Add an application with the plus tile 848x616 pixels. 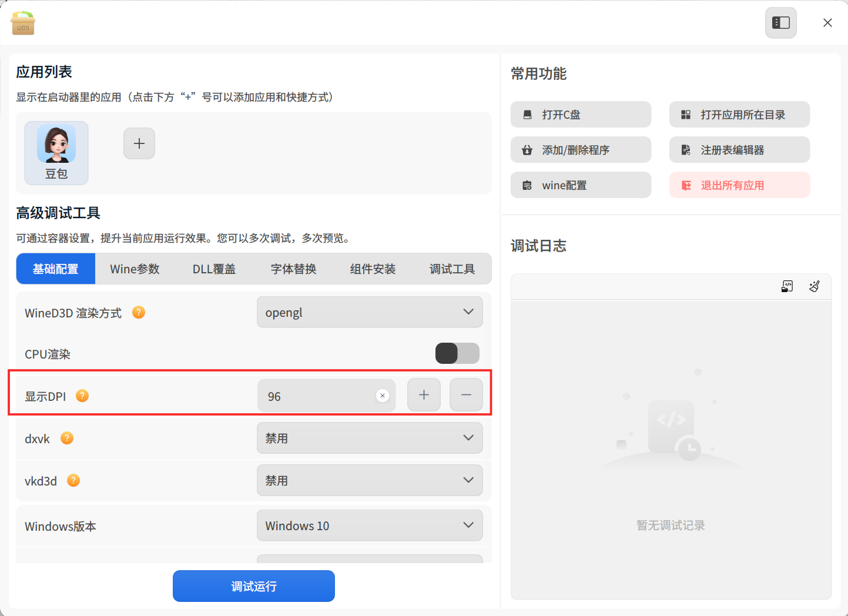(x=139, y=143)
